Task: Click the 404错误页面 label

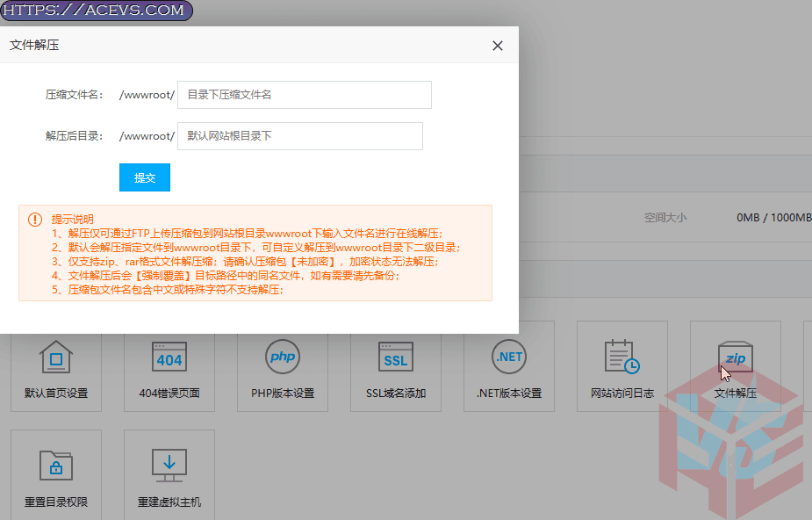Action: [169, 394]
